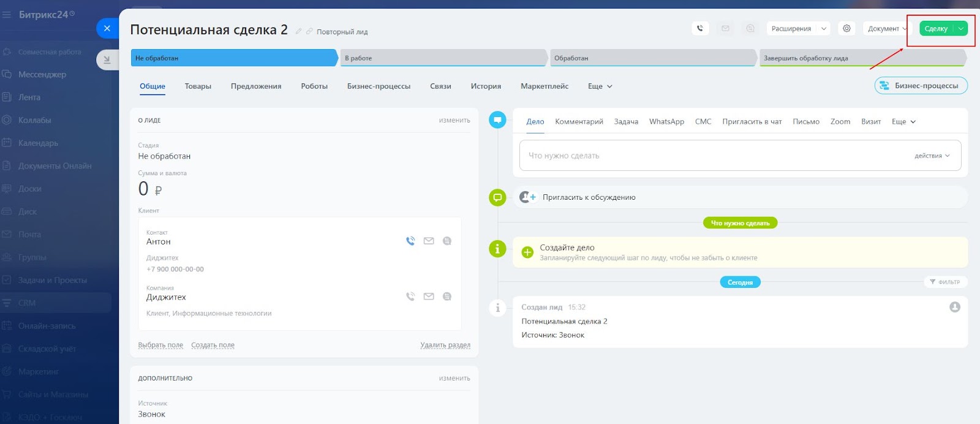Viewport: 980px width, 424px height.
Task: Click the pencil icon to edit the lead title
Action: (299, 31)
